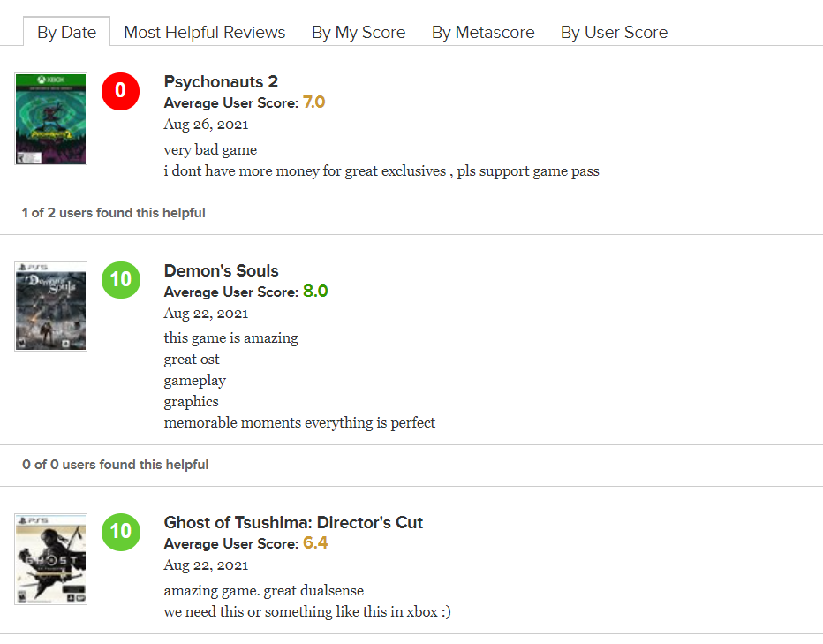Click "1 of 2 users found this helpful"
This screenshot has width=823, height=644.
(114, 213)
